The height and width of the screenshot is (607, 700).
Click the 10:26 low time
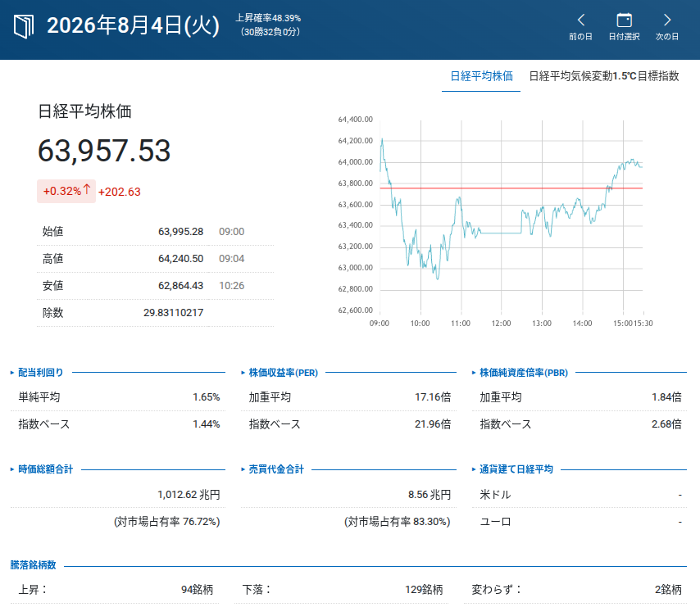[x=231, y=286]
